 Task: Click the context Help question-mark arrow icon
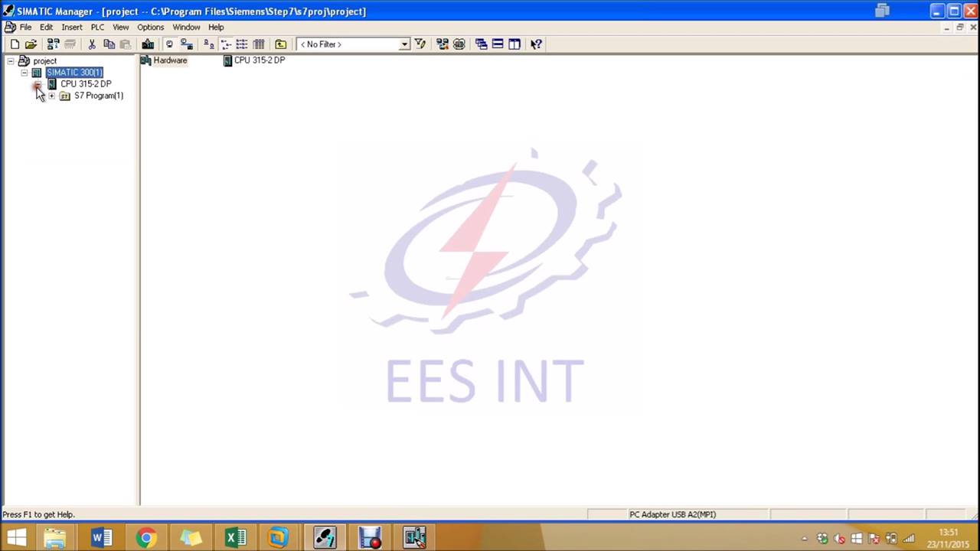(x=536, y=44)
